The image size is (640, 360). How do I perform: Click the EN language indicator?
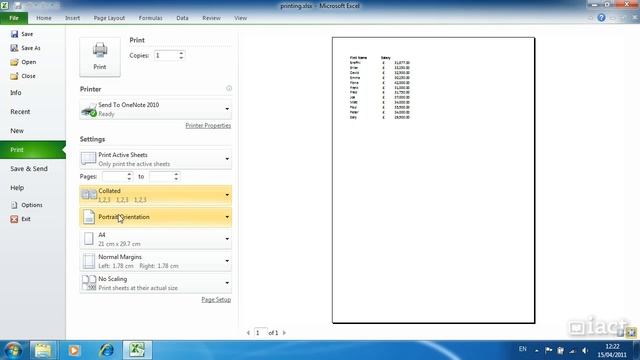click(523, 349)
